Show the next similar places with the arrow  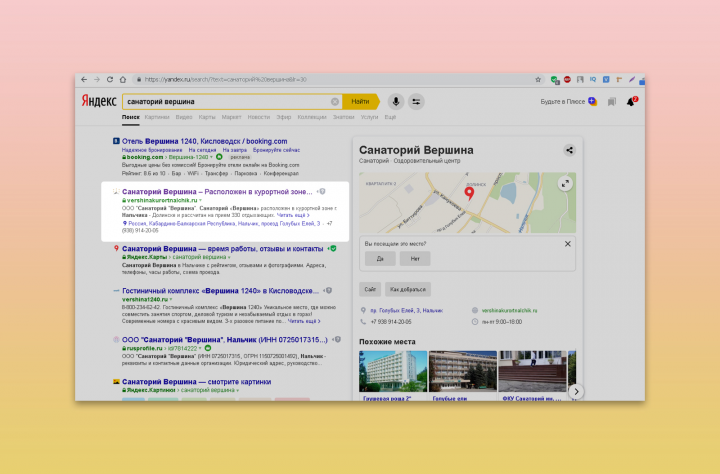click(x=576, y=392)
